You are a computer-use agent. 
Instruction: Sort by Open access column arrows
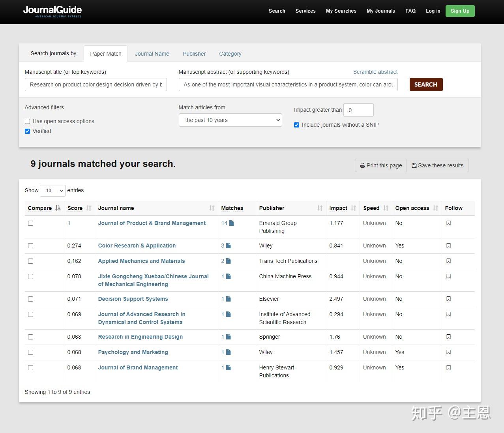point(436,208)
